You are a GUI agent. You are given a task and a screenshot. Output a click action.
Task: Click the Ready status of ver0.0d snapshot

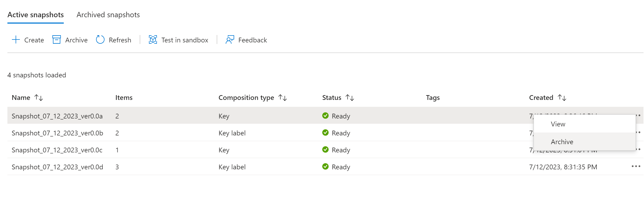(x=341, y=167)
